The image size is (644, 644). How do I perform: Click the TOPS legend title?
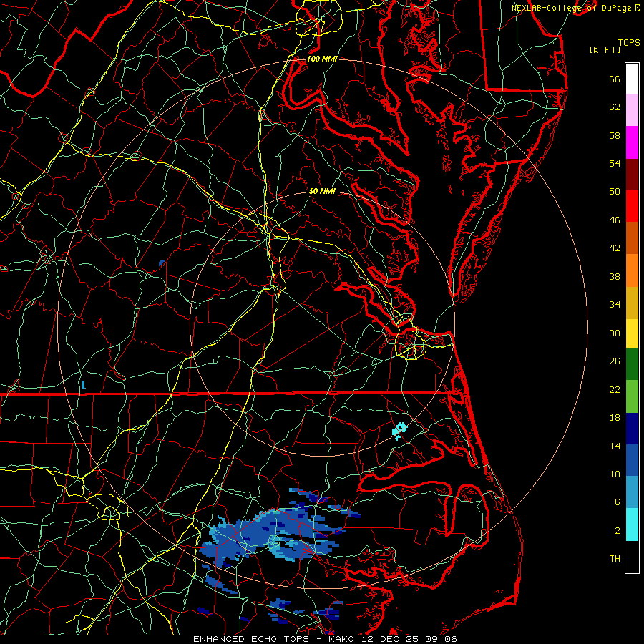tap(629, 42)
